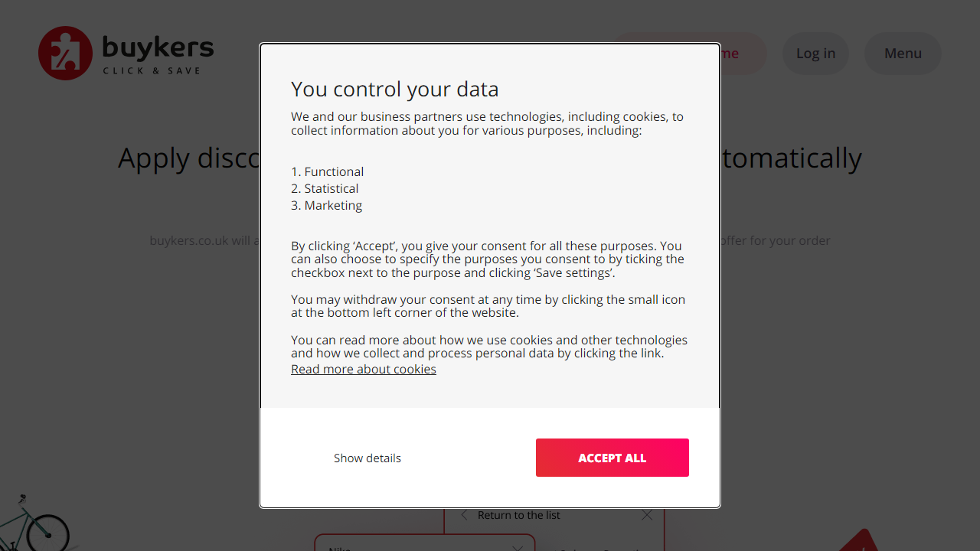Viewport: 980px width, 551px height.
Task: Expand Show details in cookie dialog
Action: coord(367,458)
